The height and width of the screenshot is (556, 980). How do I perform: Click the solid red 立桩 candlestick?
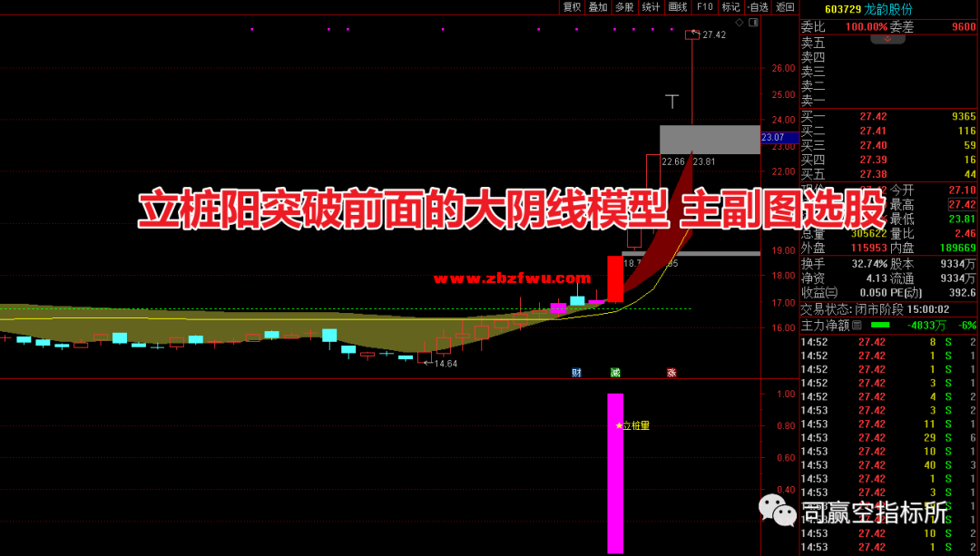pos(615,278)
